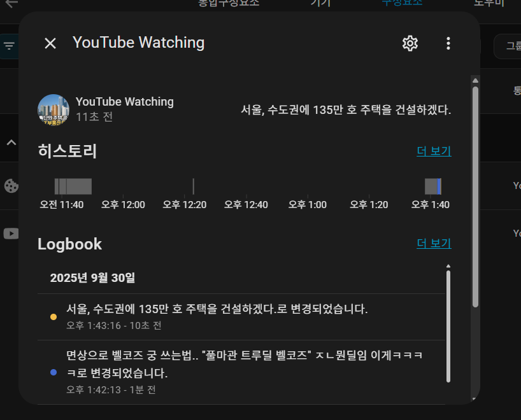The height and width of the screenshot is (420, 521).
Task: Open the three-dot overflow menu
Action: point(448,43)
